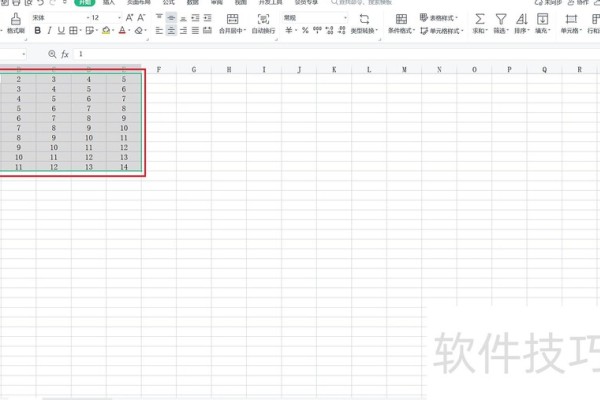Open the 表格样式 table style dropdown
Image resolution: width=600 pixels, height=400 pixels.
pyautogui.click(x=439, y=18)
